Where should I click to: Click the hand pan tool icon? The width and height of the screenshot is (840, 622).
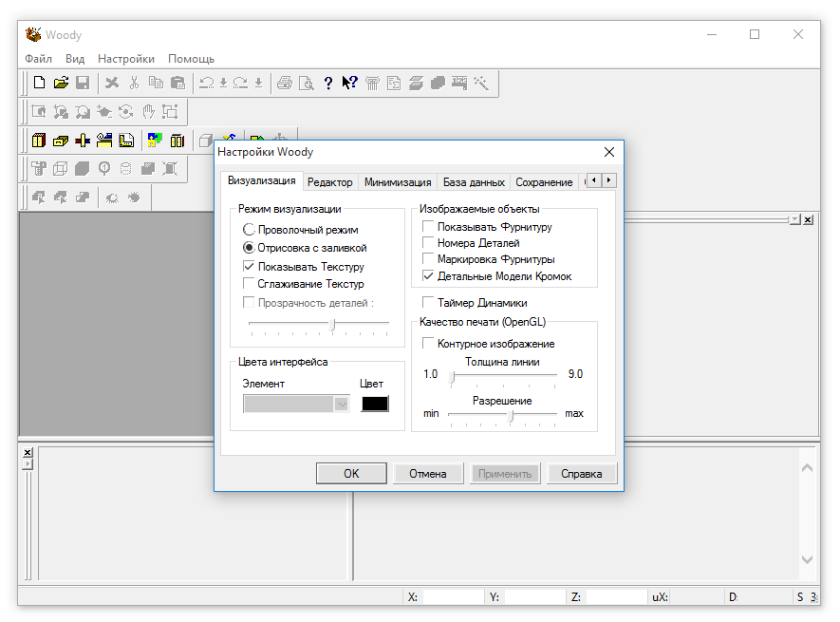148,111
